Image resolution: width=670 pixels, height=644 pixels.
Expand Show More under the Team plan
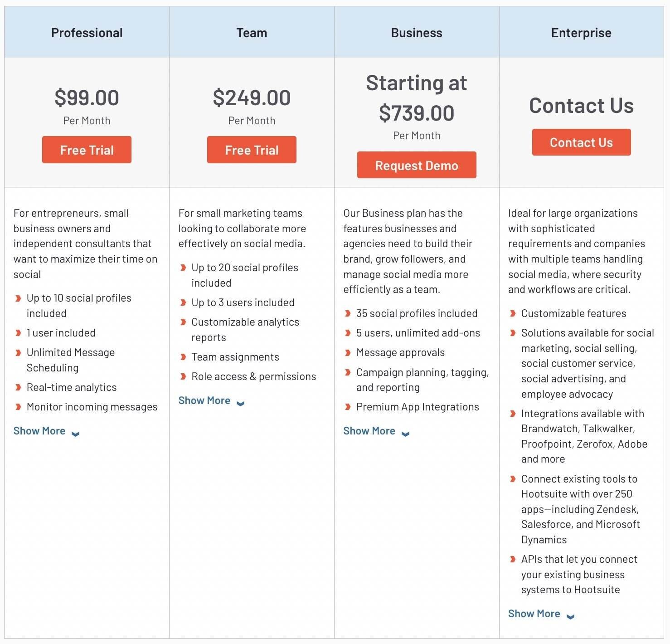(204, 400)
